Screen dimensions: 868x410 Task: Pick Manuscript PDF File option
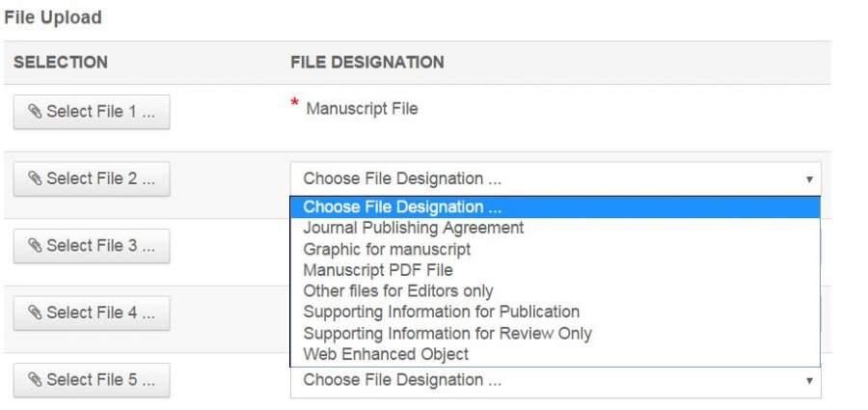[x=378, y=270]
